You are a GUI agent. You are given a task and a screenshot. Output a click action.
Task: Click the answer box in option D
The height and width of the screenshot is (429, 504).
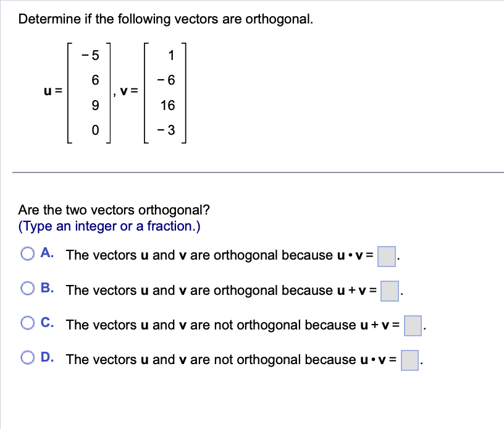click(x=408, y=361)
